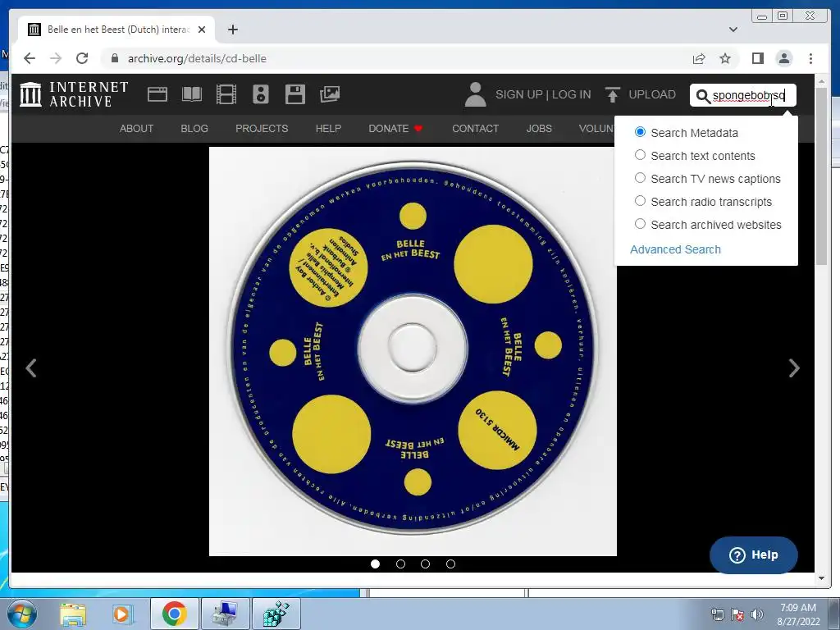Click the share page icon in the address bar
Viewport: 840px width, 630px height.
[x=699, y=58]
